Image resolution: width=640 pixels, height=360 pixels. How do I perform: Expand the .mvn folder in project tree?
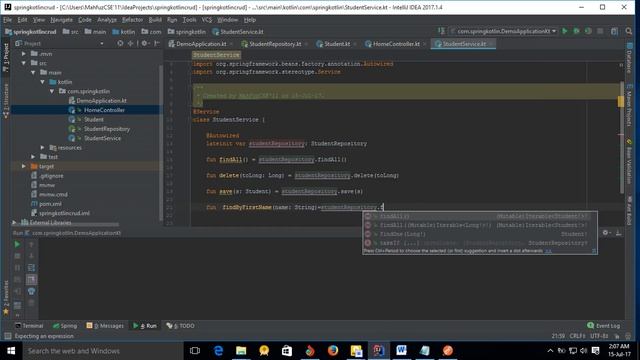pyautogui.click(x=24, y=53)
